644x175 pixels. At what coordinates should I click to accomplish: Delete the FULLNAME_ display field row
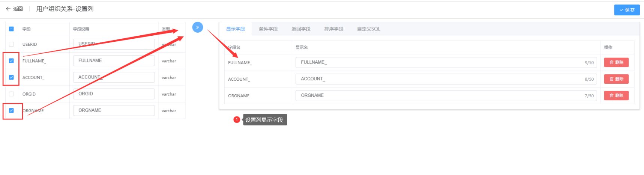tap(616, 62)
